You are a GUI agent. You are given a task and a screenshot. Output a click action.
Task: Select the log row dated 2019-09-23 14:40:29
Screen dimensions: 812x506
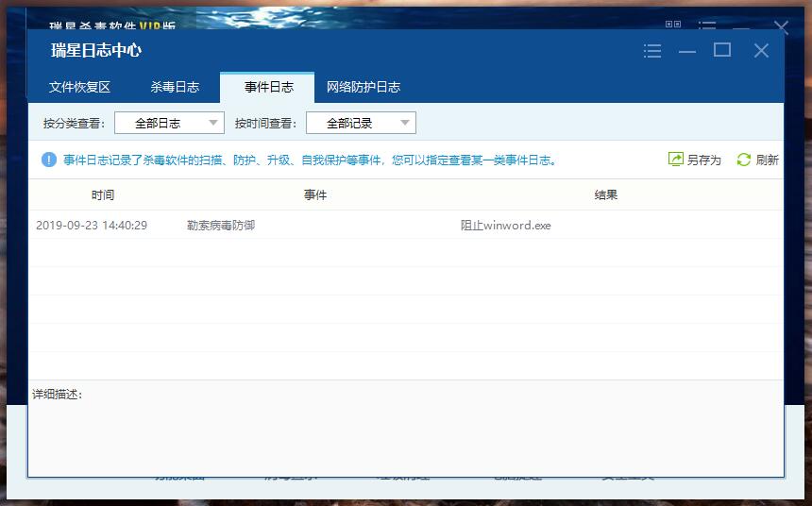406,225
